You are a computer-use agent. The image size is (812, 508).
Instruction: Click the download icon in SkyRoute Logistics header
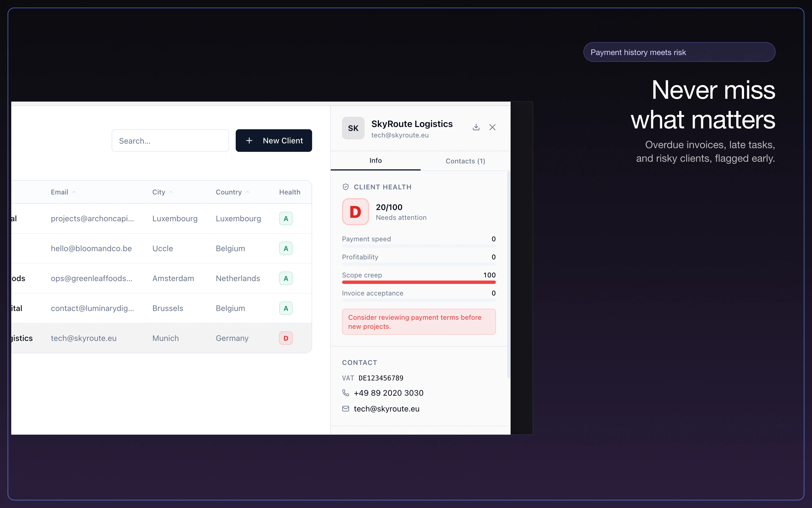476,127
